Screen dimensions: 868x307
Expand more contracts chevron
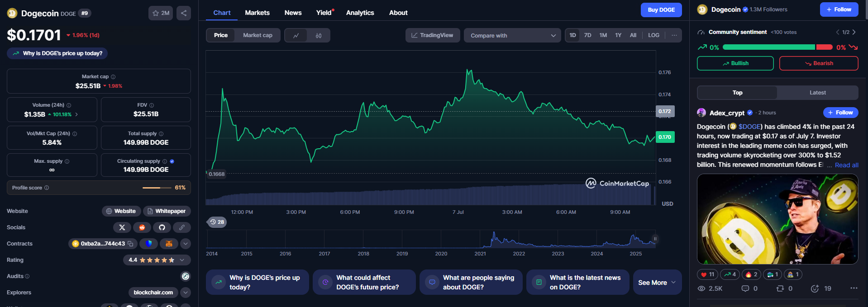[x=186, y=244]
